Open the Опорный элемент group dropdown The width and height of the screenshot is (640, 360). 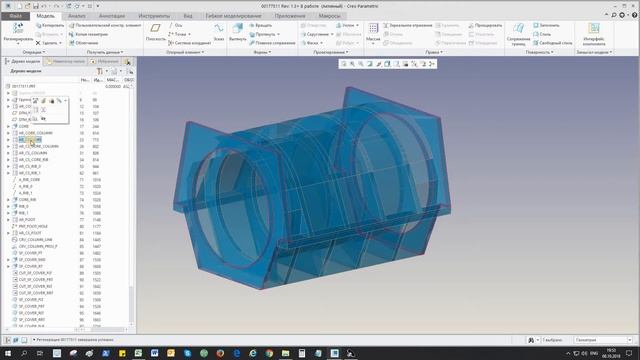185,52
